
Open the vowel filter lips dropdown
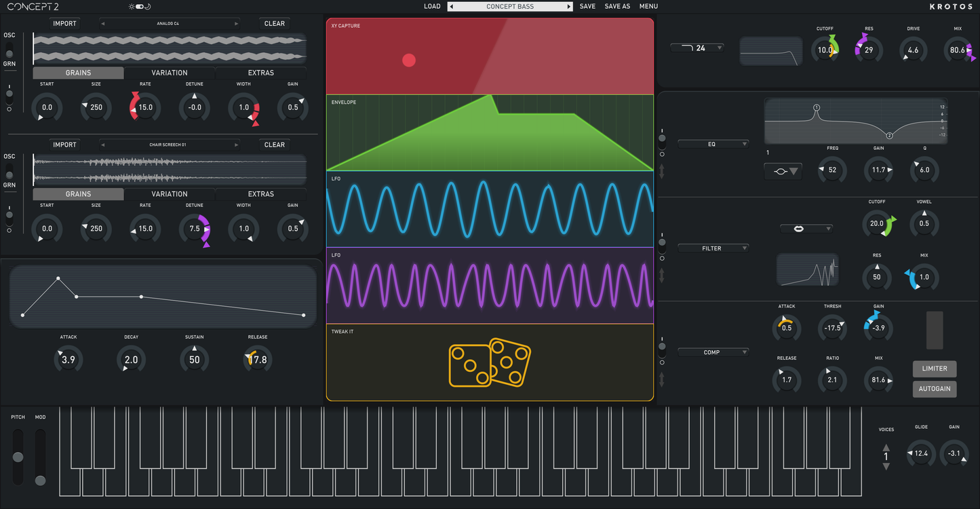[806, 229]
